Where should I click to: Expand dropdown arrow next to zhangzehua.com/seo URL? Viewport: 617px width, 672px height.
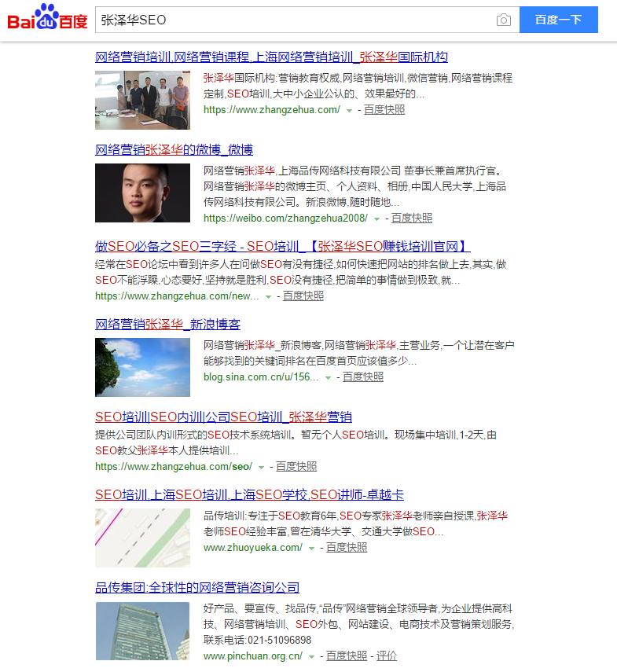coord(261,468)
